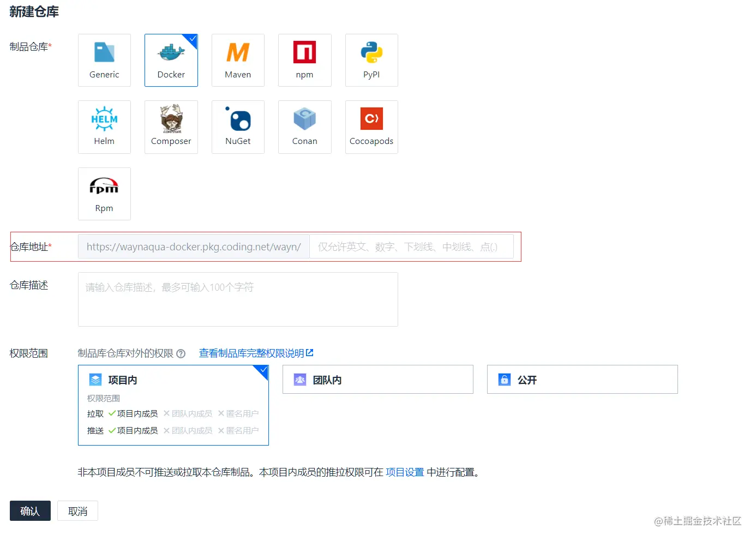756x541 pixels.
Task: Click the 取消 cancel button
Action: click(x=77, y=511)
